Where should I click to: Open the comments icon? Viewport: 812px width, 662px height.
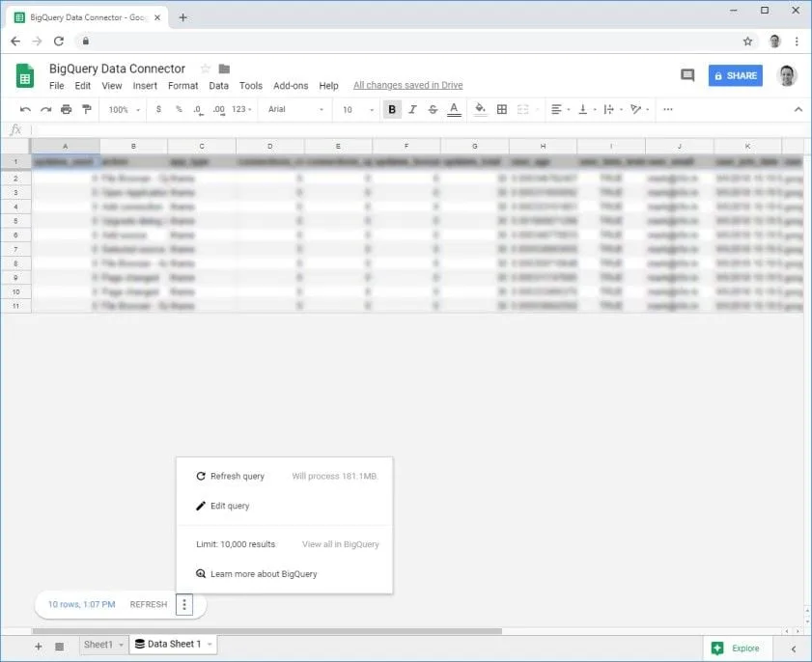pos(687,75)
